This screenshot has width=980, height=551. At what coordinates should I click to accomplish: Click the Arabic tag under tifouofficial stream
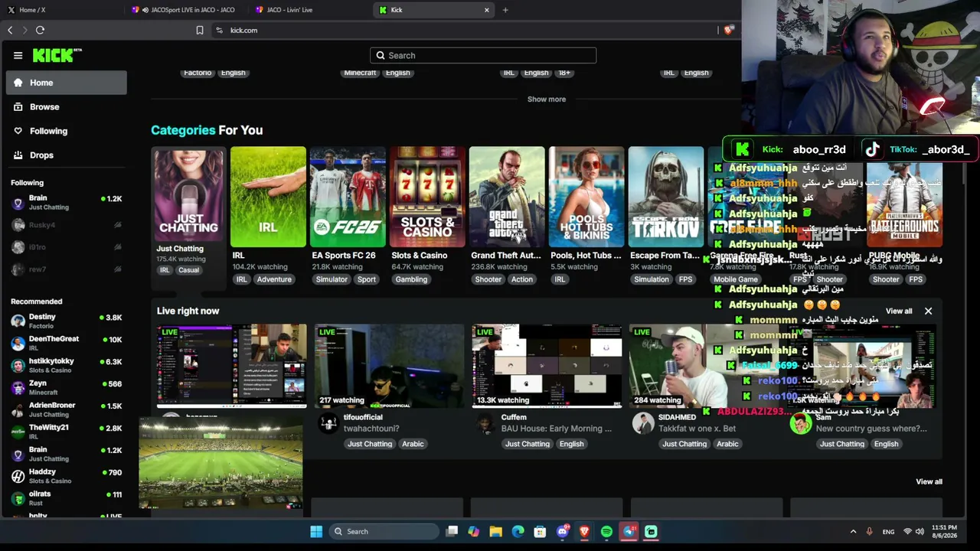pos(413,444)
